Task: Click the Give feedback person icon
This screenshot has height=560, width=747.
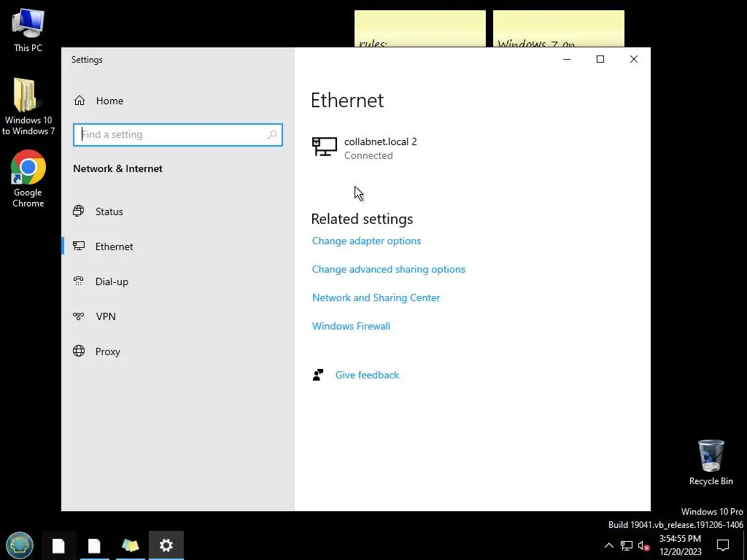Action: click(x=318, y=375)
